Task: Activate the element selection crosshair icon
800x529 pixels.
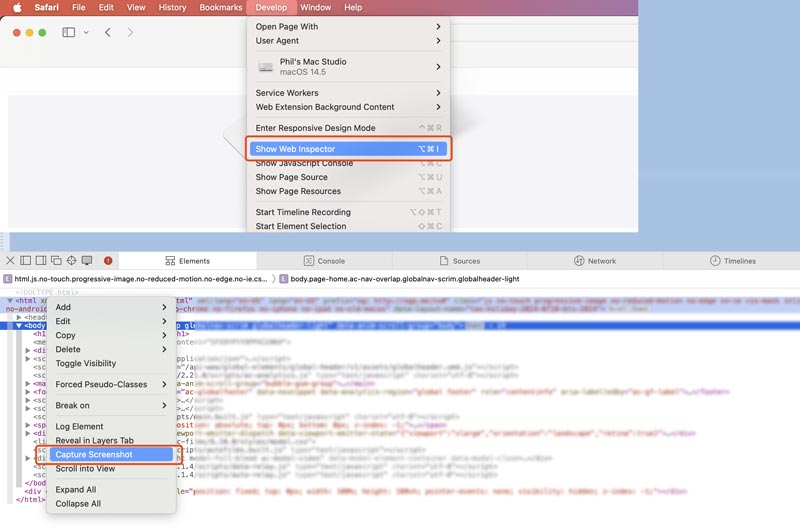Action: click(71, 261)
